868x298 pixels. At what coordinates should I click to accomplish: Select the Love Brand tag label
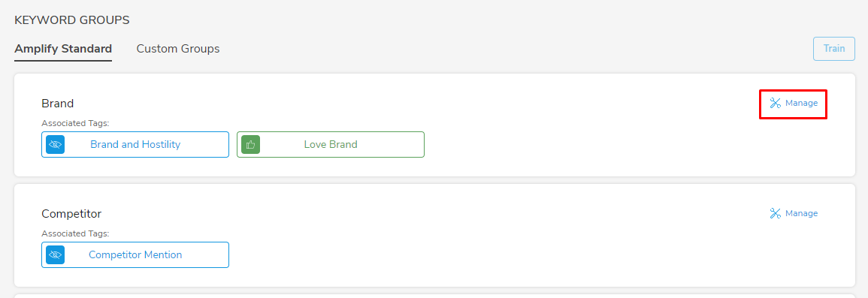click(331, 144)
